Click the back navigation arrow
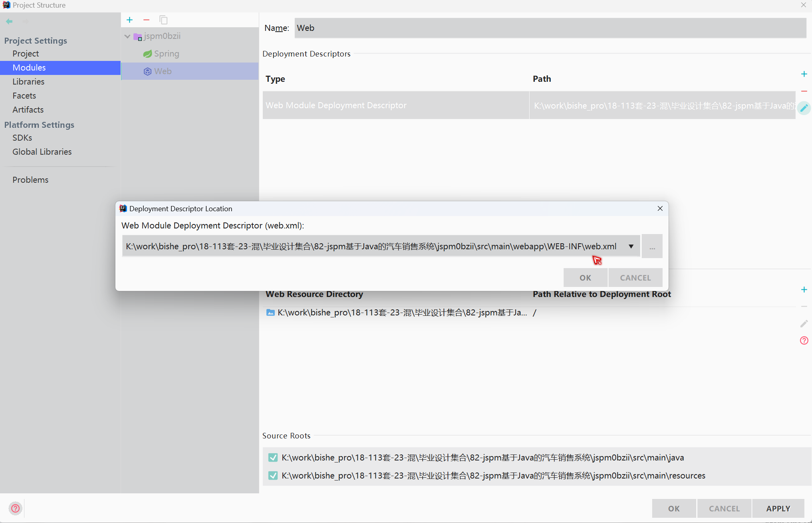Viewport: 812px width, 523px height. 9,21
